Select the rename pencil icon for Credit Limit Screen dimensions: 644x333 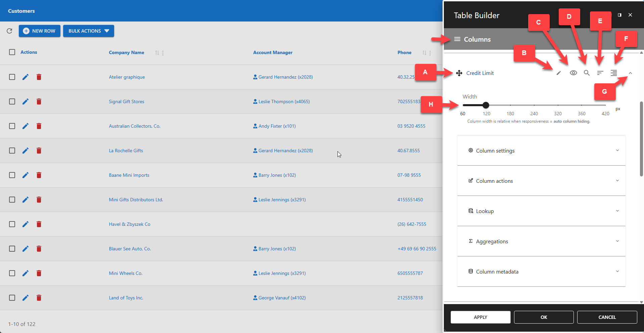[559, 73]
